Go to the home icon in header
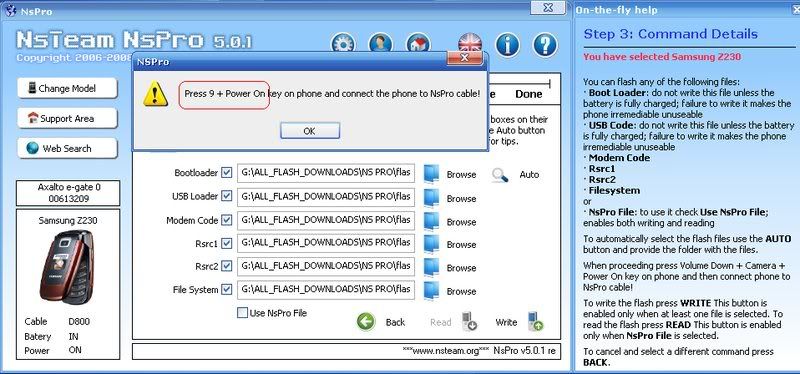Image resolution: width=800 pixels, height=374 pixels. (x=418, y=44)
